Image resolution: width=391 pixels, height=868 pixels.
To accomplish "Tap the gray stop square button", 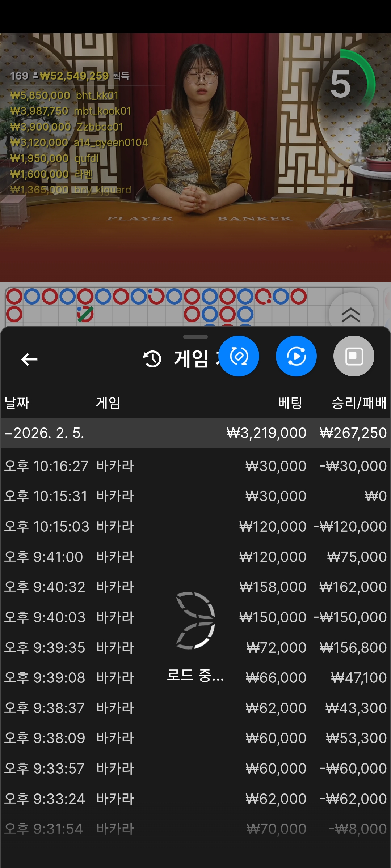I will (x=354, y=356).
